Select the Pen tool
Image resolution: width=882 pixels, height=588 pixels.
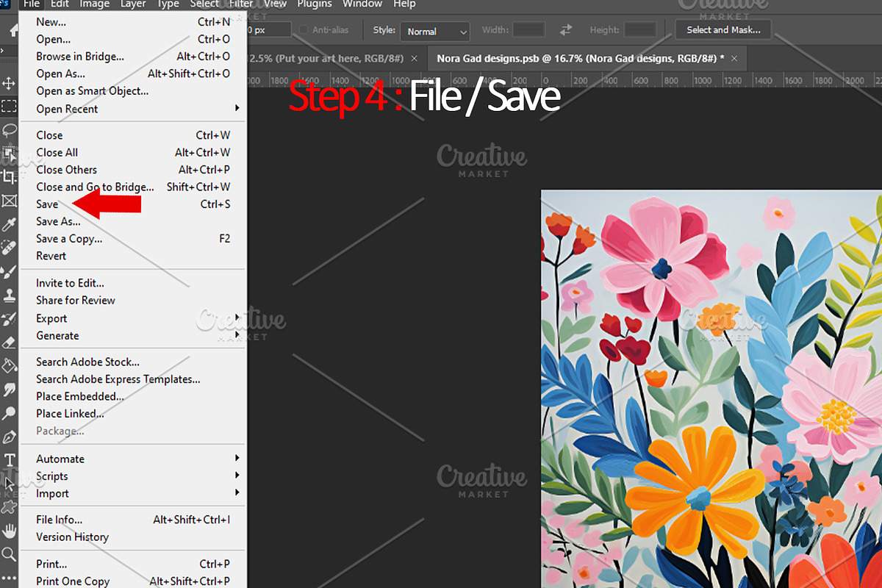tap(9, 437)
